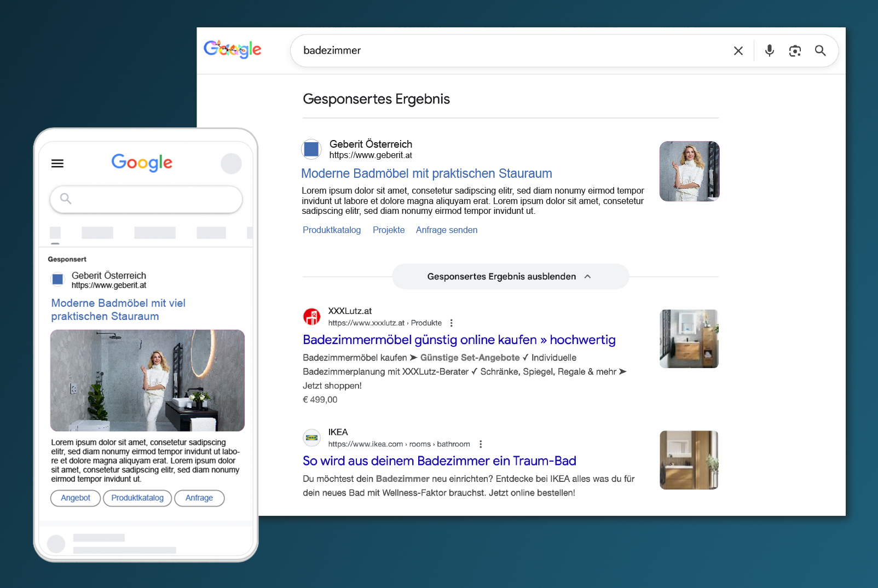The image size is (878, 588).
Task: Open 'So wird aus deinem Badezimmer ein Traum-Bad' result
Action: click(440, 461)
